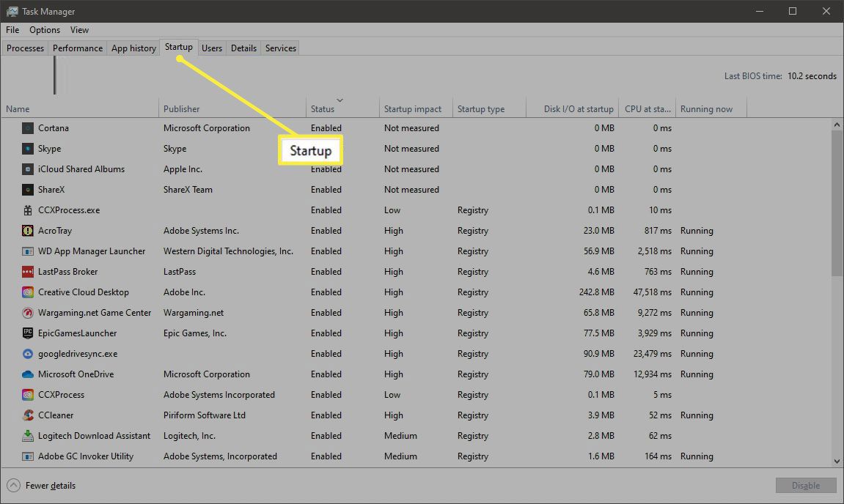Click the CCXProcess.exe icon
This screenshot has width=844, height=504.
click(27, 210)
